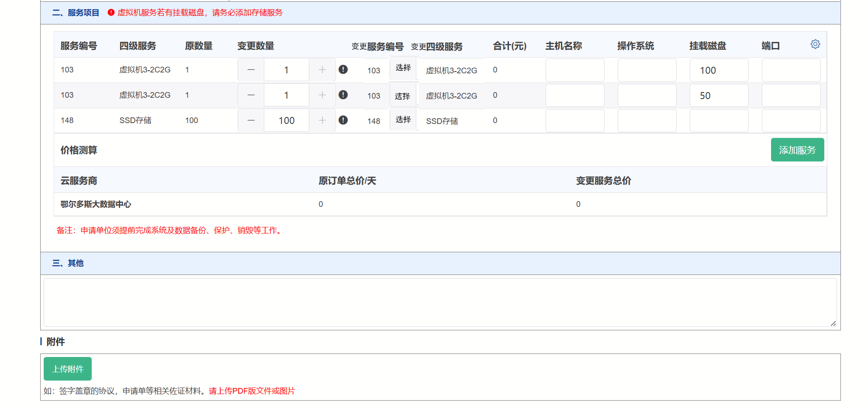Click the text area resize handle
The image size is (868, 405).
click(x=833, y=323)
